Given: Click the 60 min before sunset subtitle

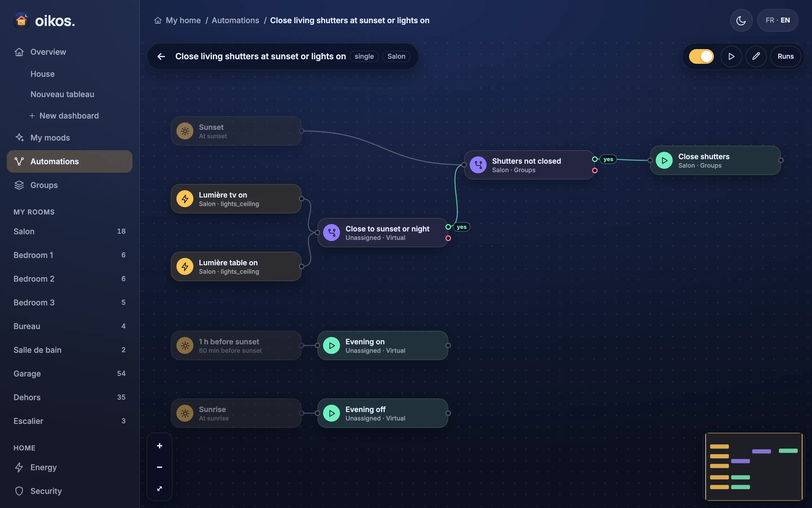Looking at the screenshot, I should coord(230,351).
